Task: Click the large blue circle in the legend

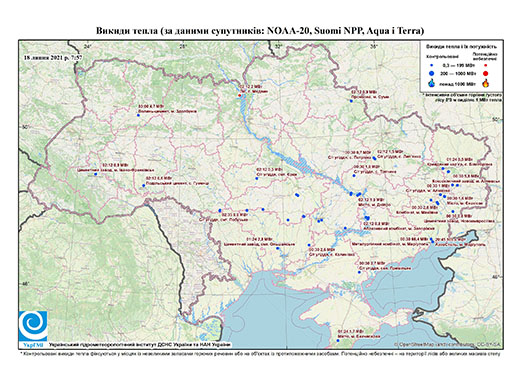Action: [432, 73]
